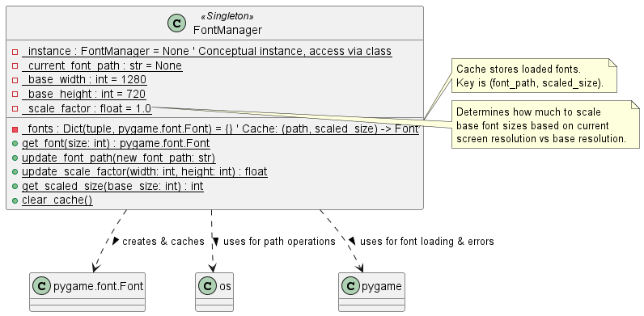Click the private marker beside _base_width

point(15,81)
